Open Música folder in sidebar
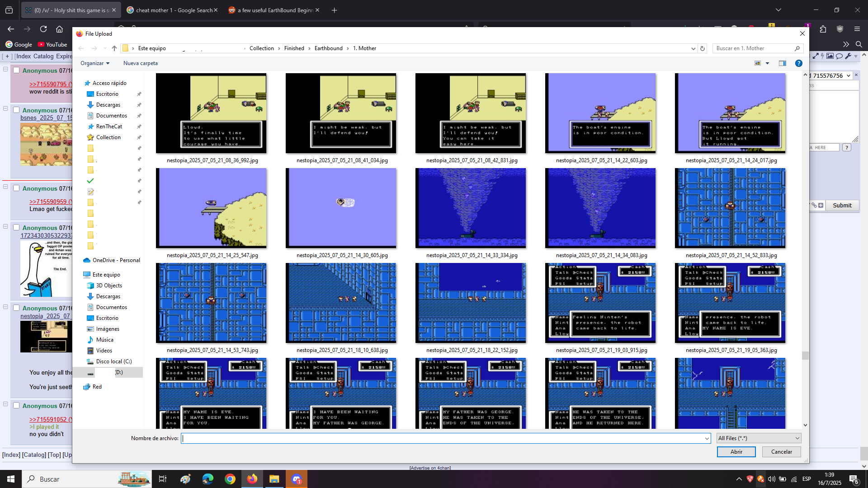The height and width of the screenshot is (488, 868). tap(104, 340)
